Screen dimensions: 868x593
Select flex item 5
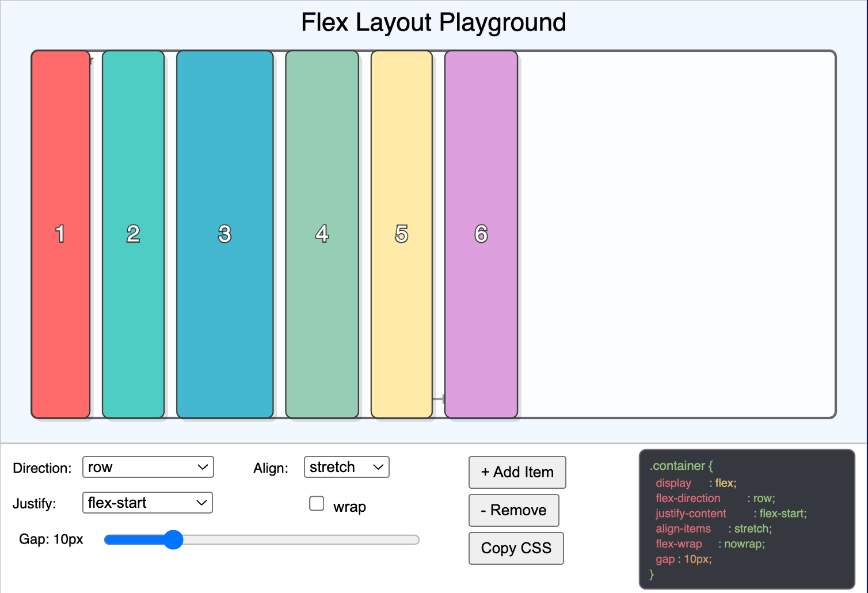tap(401, 234)
